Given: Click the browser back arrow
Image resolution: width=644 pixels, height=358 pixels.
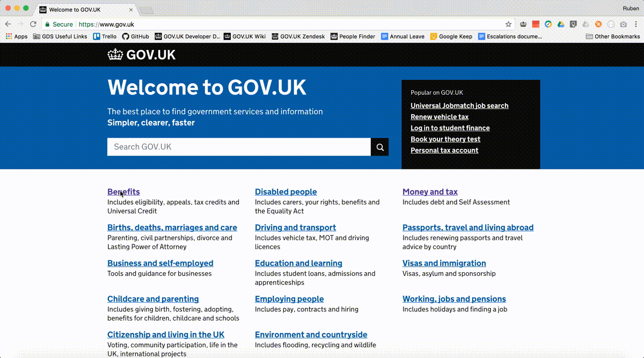Looking at the screenshot, I should pos(8,24).
